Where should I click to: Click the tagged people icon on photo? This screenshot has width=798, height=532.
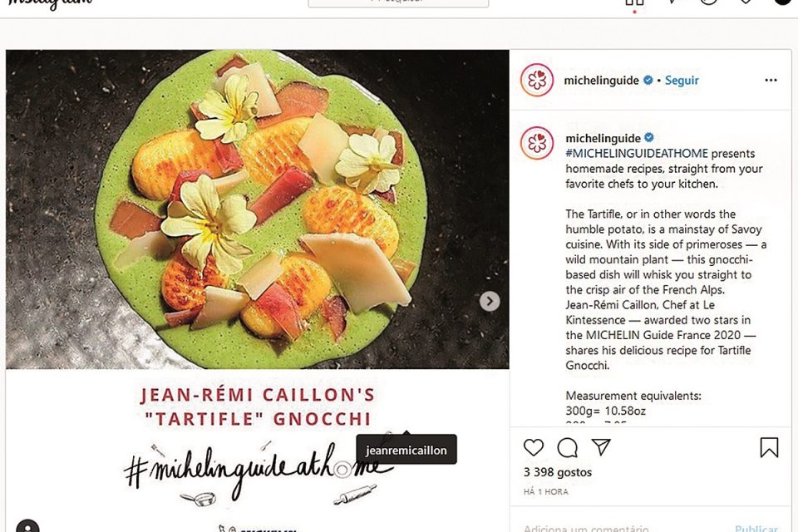click(27, 526)
